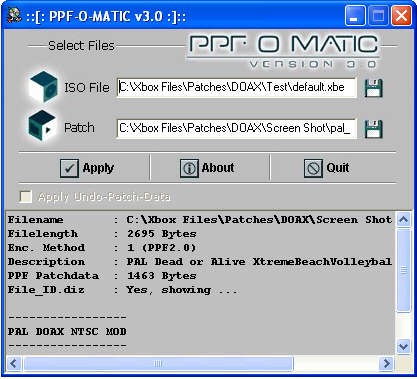Click the vertical scrollbar thumb
The width and height of the screenshot is (417, 379).
404,270
